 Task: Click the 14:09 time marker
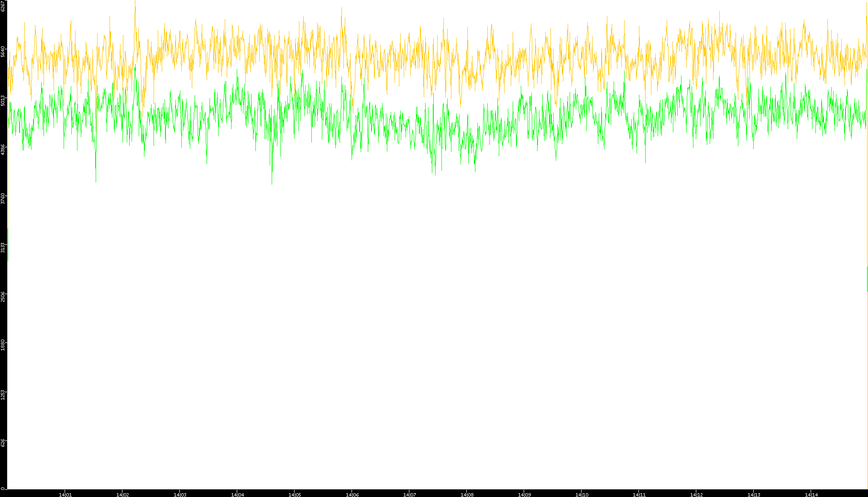[x=524, y=494]
